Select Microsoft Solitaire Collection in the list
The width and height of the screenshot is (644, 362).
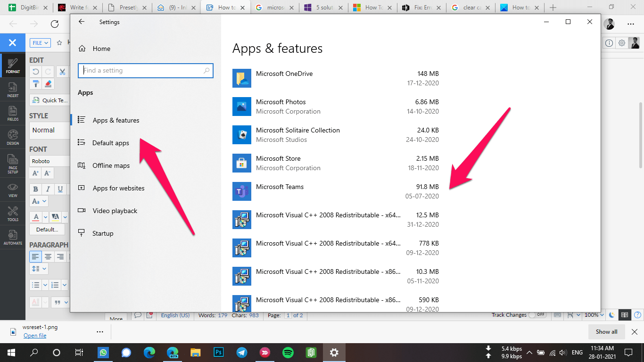click(x=336, y=135)
